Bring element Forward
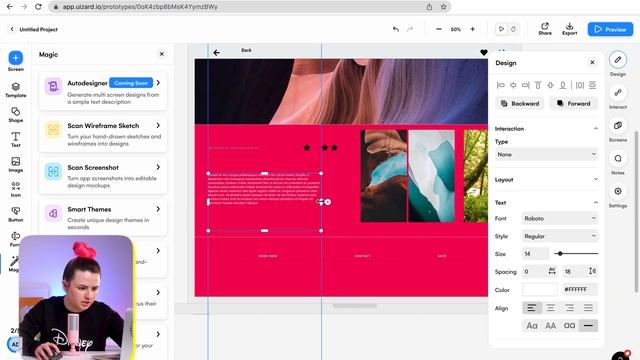Image resolution: width=640 pixels, height=360 pixels. tap(573, 104)
